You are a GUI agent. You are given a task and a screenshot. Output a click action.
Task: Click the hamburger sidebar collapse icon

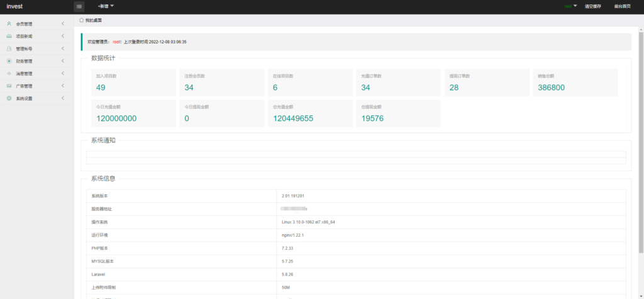(79, 6)
